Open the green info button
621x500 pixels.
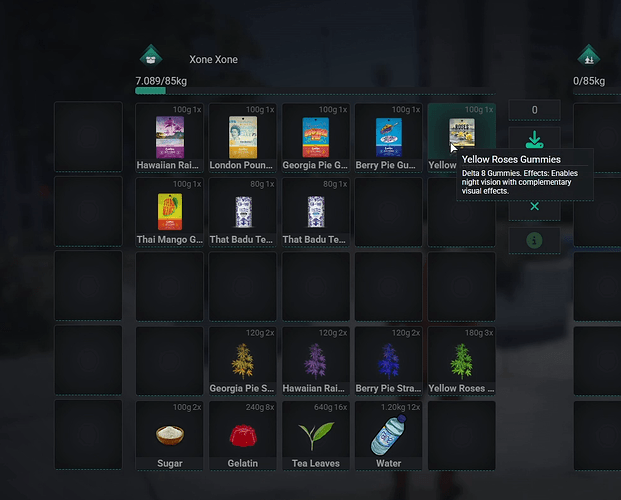[534, 240]
